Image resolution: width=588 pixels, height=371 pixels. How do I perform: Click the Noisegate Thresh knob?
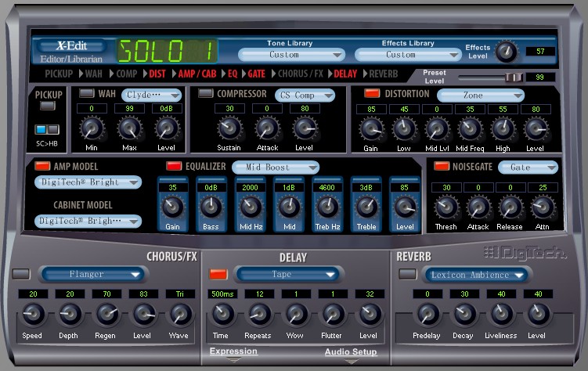(446, 207)
